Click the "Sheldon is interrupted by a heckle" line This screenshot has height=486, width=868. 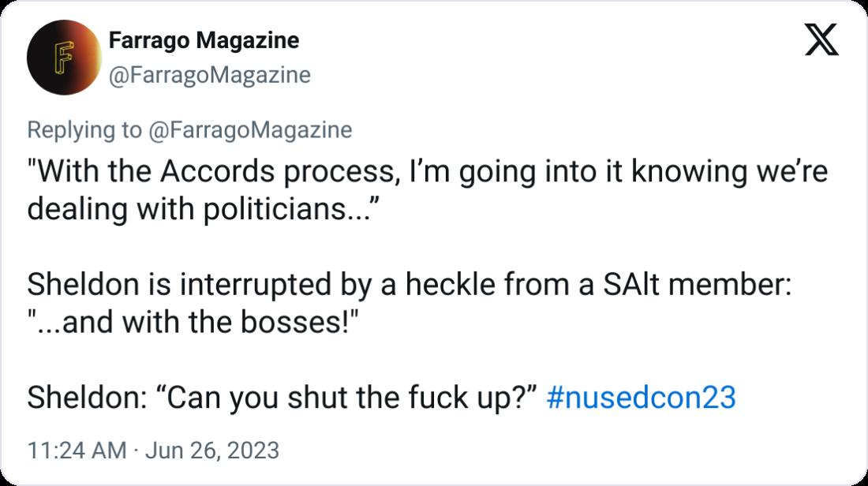(x=409, y=285)
